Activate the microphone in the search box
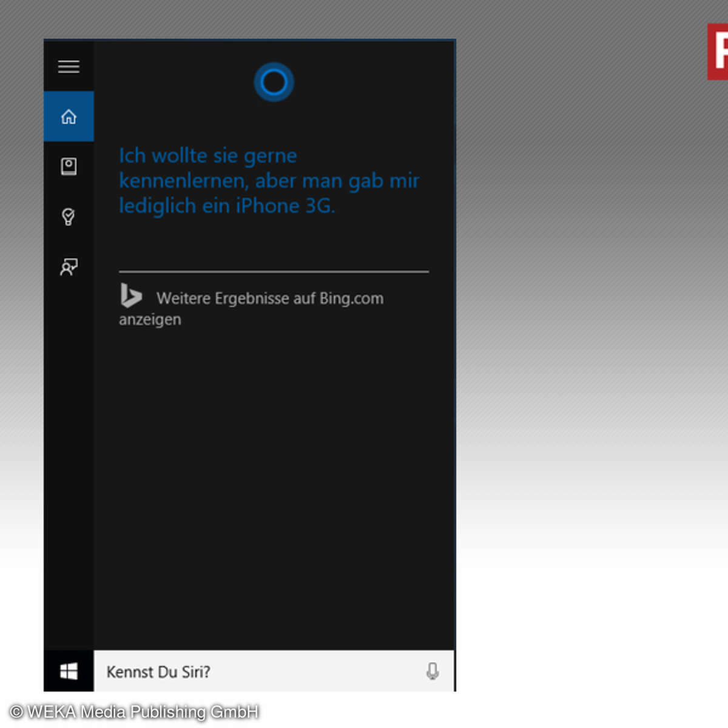Viewport: 728px width, 728px height. [432, 671]
